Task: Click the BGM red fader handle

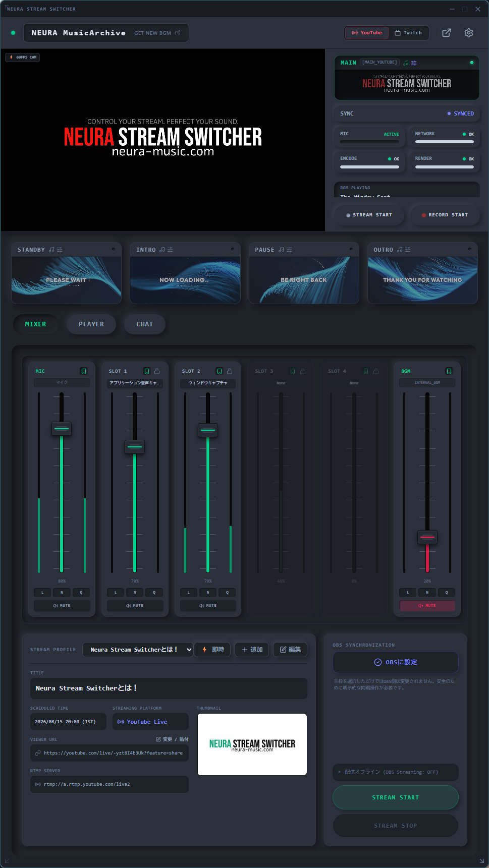Action: click(427, 537)
